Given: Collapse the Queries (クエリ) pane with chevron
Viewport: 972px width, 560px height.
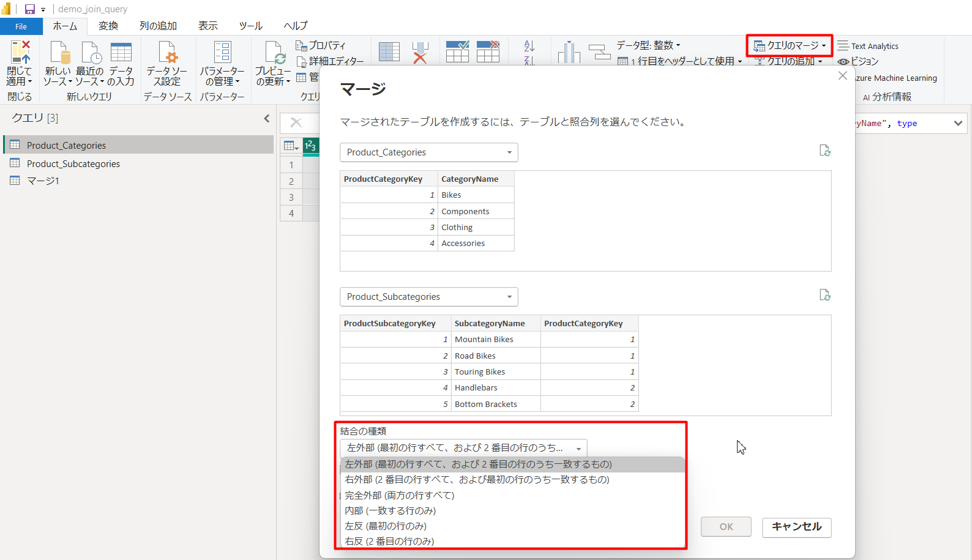Looking at the screenshot, I should 267,118.
